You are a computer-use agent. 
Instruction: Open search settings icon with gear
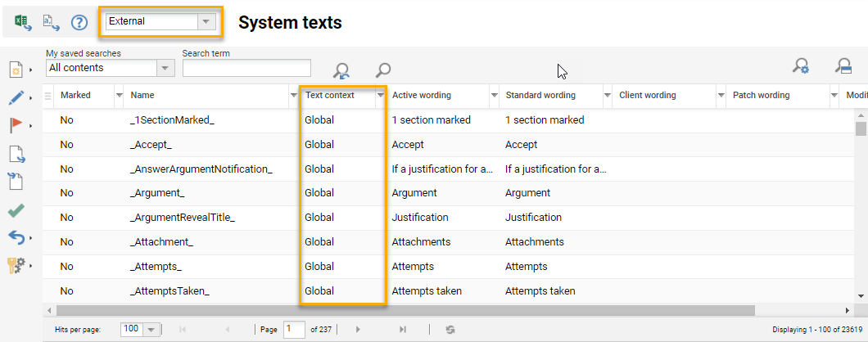(801, 67)
